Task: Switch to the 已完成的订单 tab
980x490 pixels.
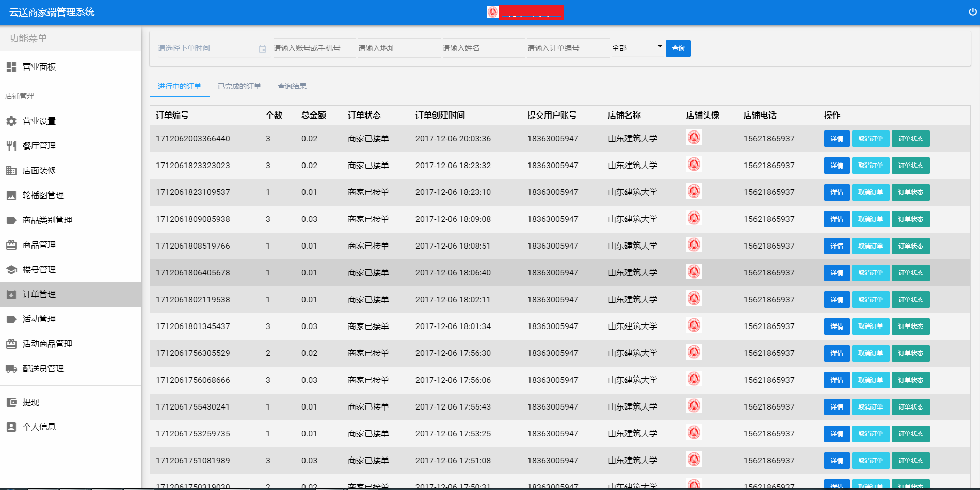Action: coord(239,86)
